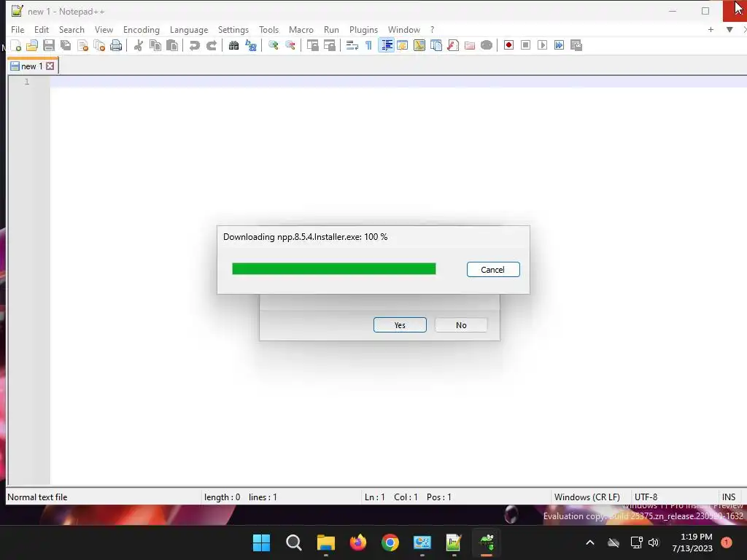Open the Window menu
Viewport: 747px width, 560px height.
pyautogui.click(x=404, y=29)
